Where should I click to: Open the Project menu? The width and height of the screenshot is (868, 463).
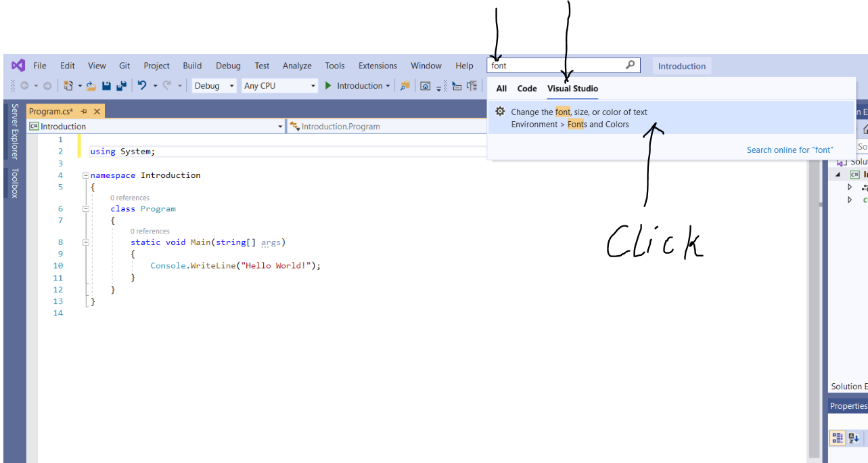[156, 66]
